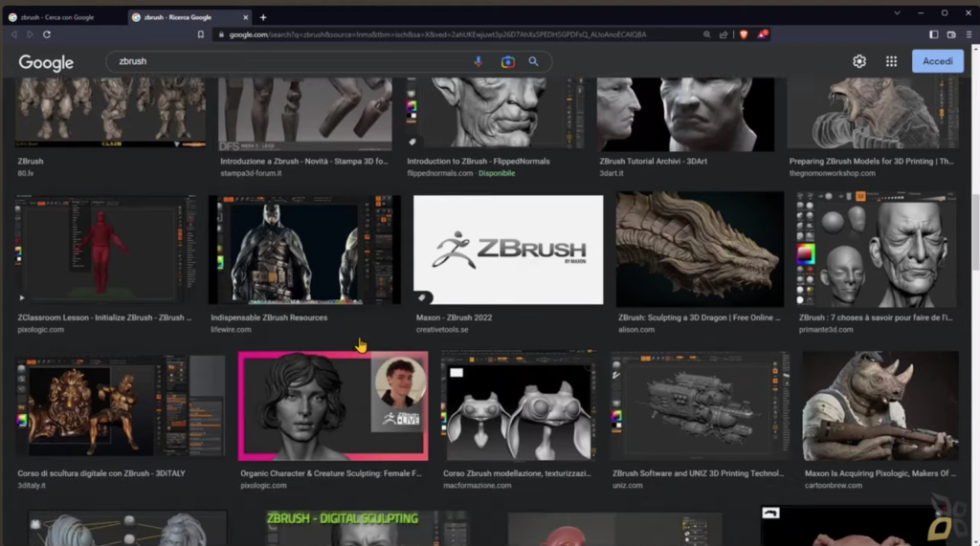
Task: Open the Google apps grid
Action: 891,61
